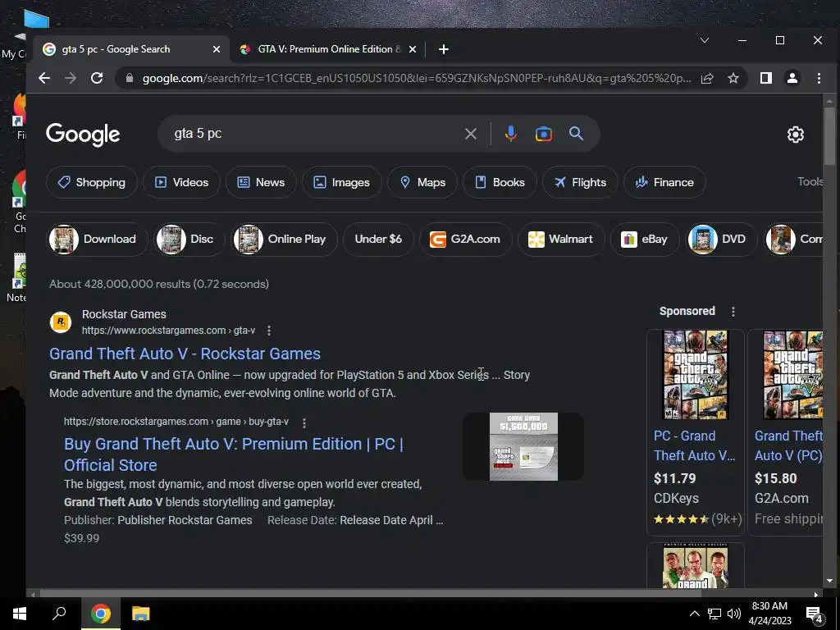Open File Explorer from taskbar
Image resolution: width=840 pixels, height=630 pixels.
141,614
